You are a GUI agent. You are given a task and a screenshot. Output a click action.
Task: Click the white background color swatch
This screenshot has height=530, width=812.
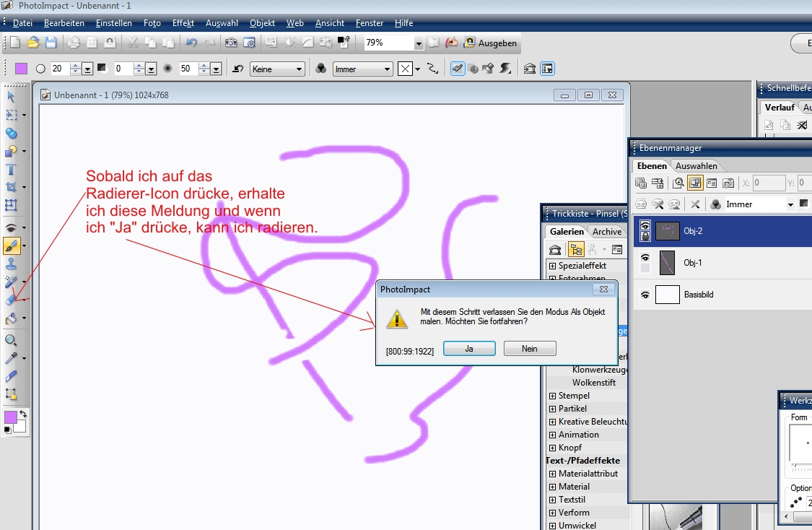pos(21,428)
